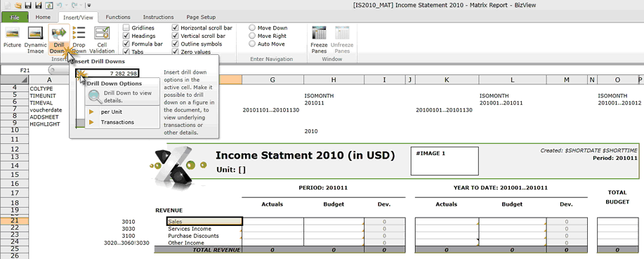Screen dimensions: 644x259
Task: Select row 21 header
Action: pos(14,221)
